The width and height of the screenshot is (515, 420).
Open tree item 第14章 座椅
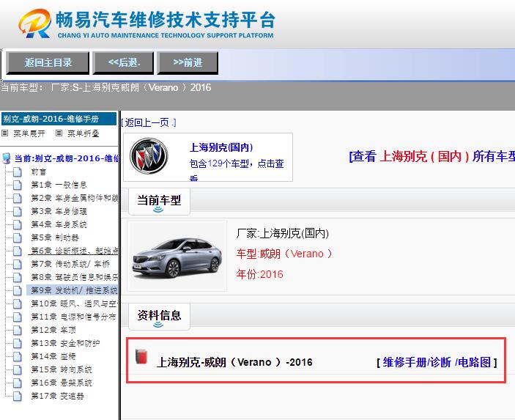[53, 356]
